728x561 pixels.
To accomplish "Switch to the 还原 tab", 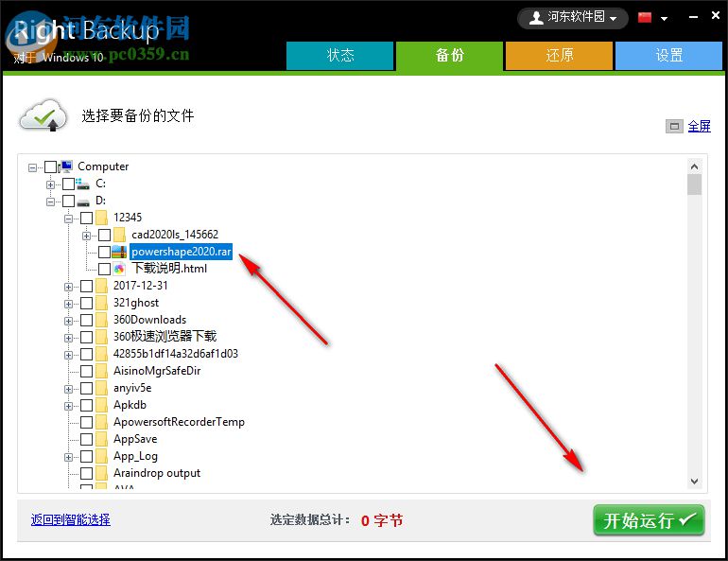I will pyautogui.click(x=559, y=56).
